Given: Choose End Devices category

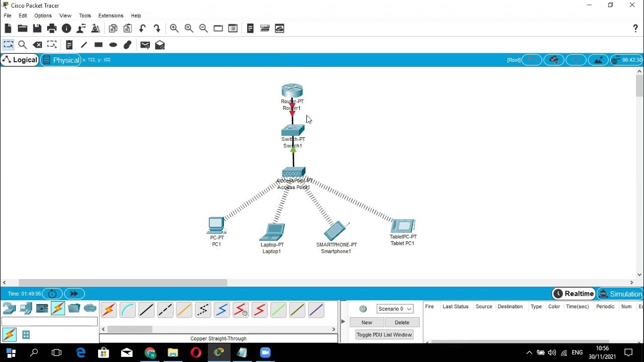Looking at the screenshot, I should pos(26,308).
